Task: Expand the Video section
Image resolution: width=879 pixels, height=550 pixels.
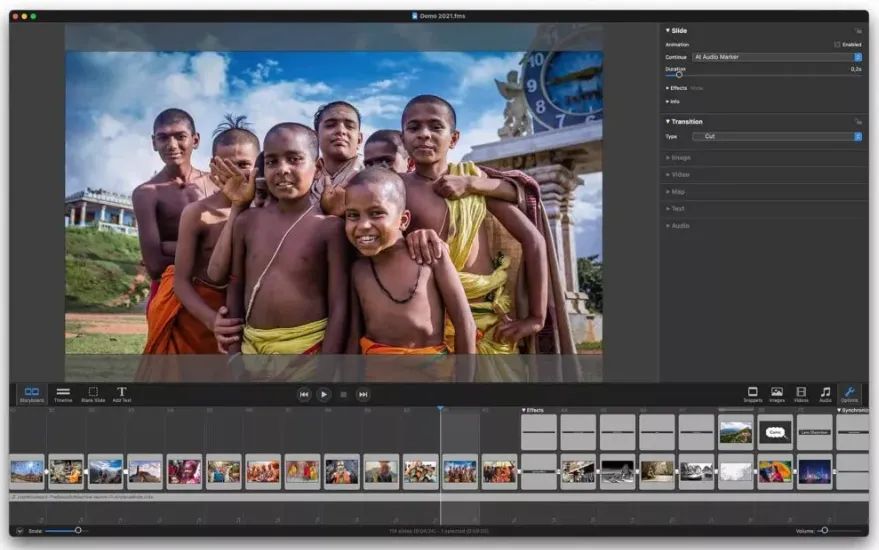Action: coord(668,174)
